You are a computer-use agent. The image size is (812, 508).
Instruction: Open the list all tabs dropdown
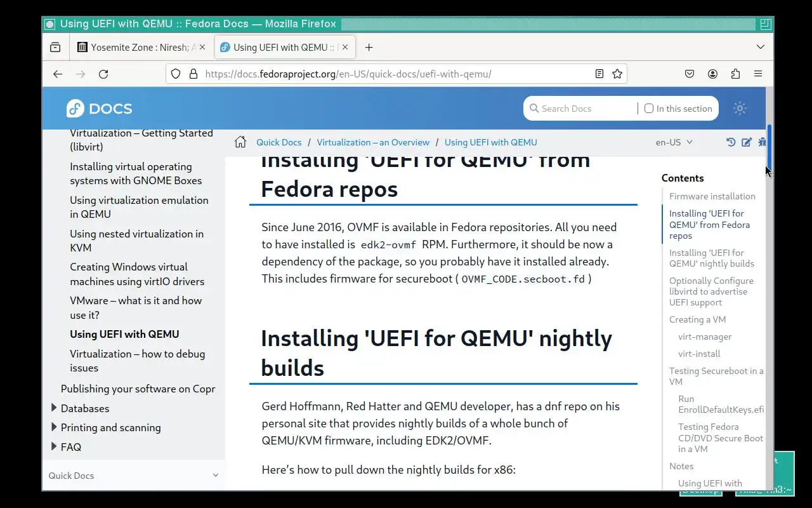(x=761, y=47)
